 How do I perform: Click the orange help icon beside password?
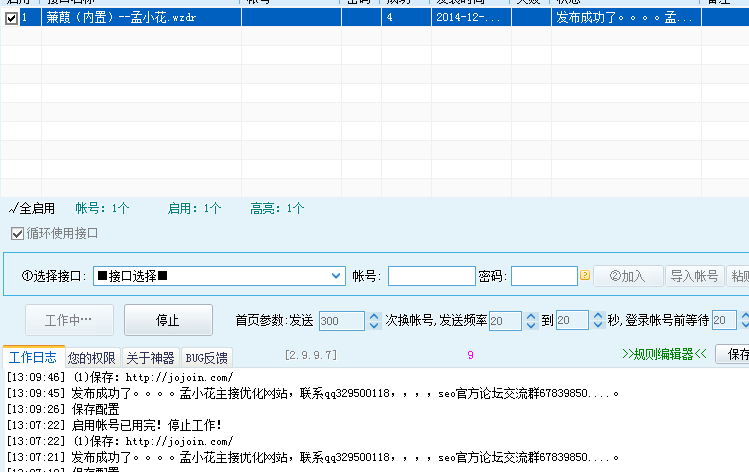(x=585, y=275)
